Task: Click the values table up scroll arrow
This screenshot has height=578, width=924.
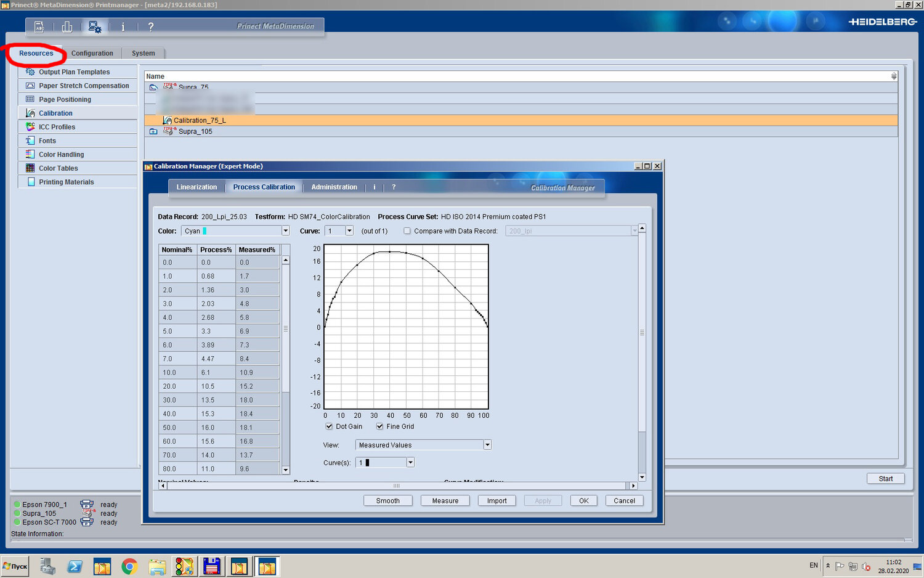Action: coord(286,260)
